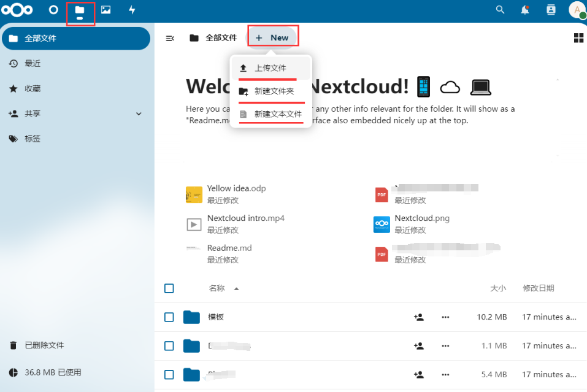The height and width of the screenshot is (392, 587).
Task: Open the Files app icon
Action: [x=79, y=10]
